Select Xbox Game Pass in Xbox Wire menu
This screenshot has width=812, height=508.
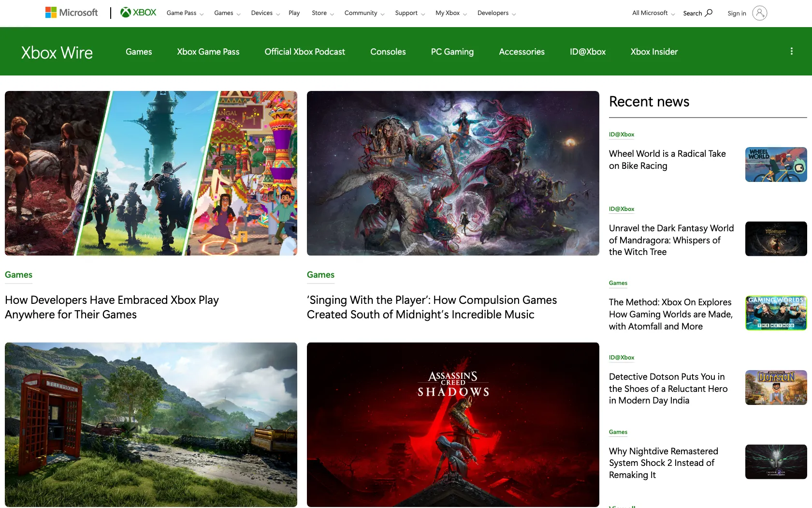[x=208, y=52]
